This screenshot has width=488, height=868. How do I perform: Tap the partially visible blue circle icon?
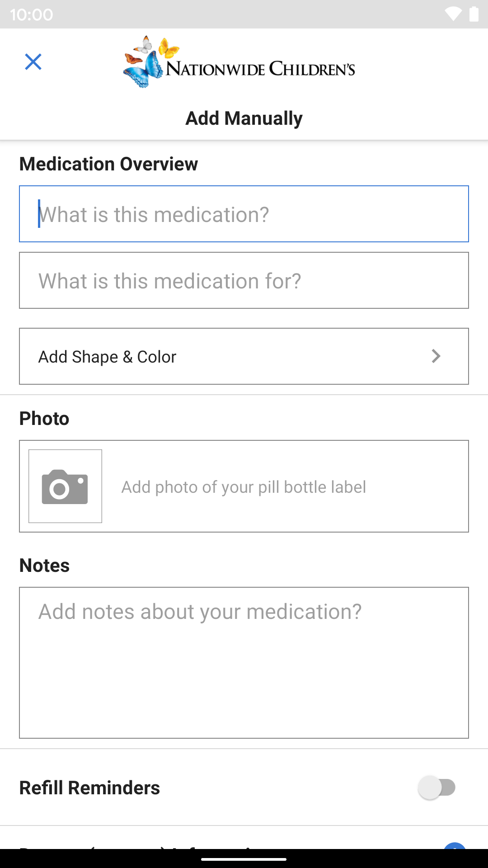click(455, 845)
